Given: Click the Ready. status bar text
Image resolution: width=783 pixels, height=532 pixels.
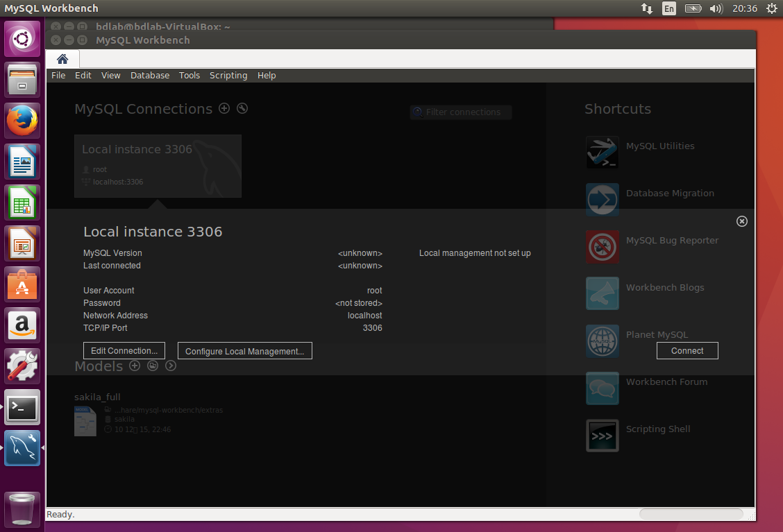Looking at the screenshot, I should tap(60, 515).
